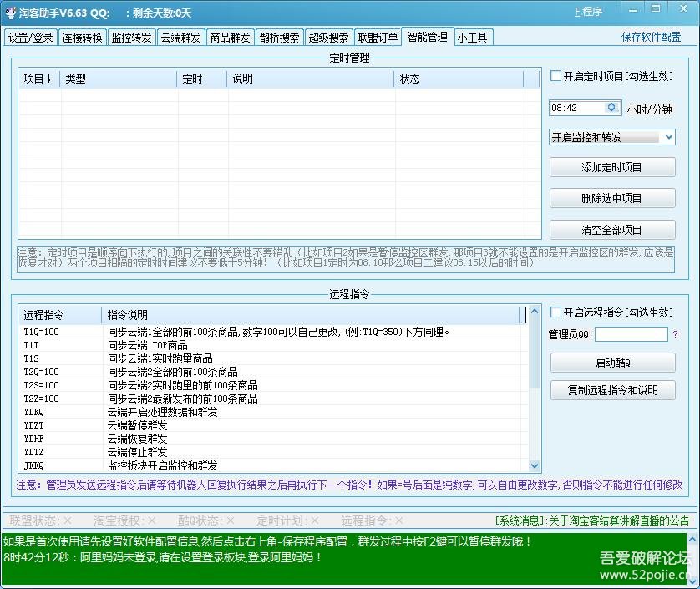Click the 状态 column header

pos(459,79)
